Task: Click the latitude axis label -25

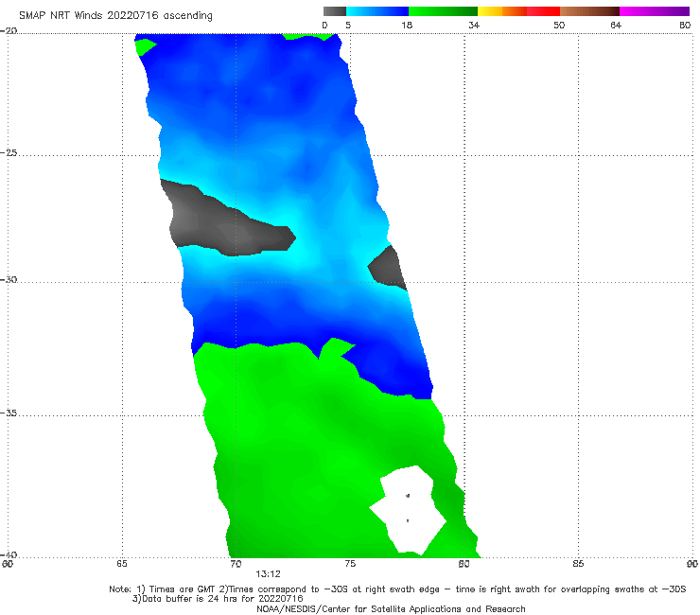Action: 9,153
